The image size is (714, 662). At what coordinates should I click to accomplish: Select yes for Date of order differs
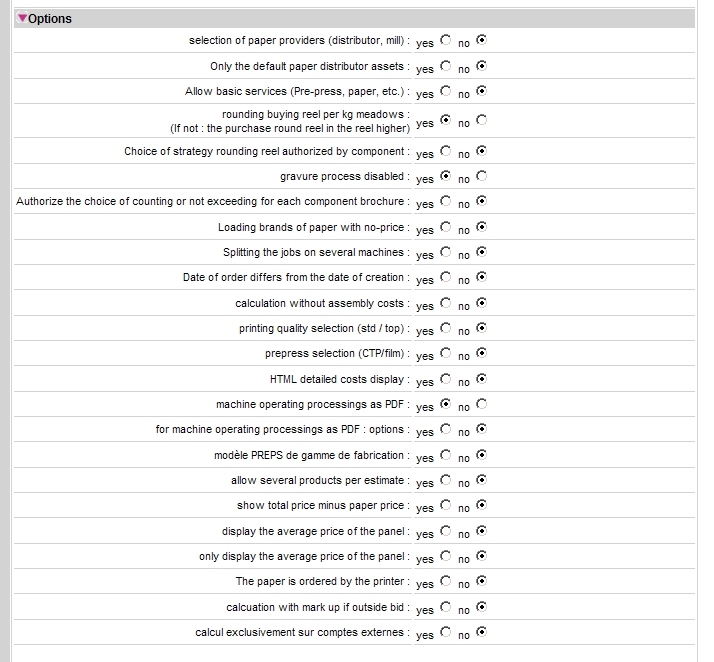pyautogui.click(x=446, y=277)
